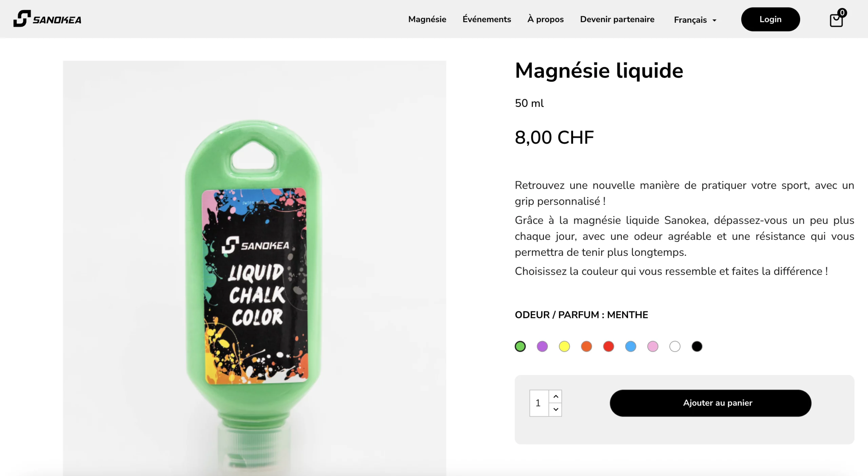Select the black color swatch
This screenshot has height=476, width=868.
(697, 346)
